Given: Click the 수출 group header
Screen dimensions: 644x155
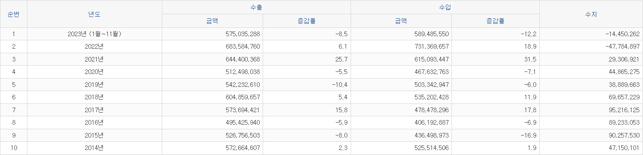Looking at the screenshot, I should (256, 7).
